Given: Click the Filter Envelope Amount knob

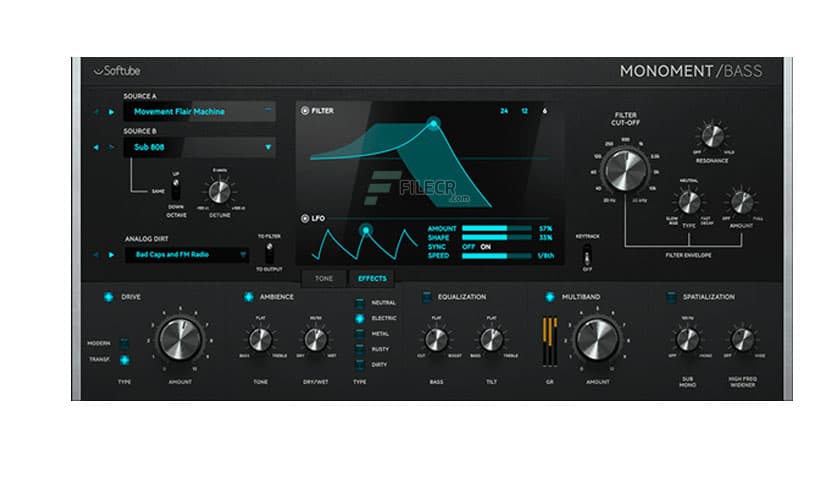Looking at the screenshot, I should pyautogui.click(x=742, y=202).
